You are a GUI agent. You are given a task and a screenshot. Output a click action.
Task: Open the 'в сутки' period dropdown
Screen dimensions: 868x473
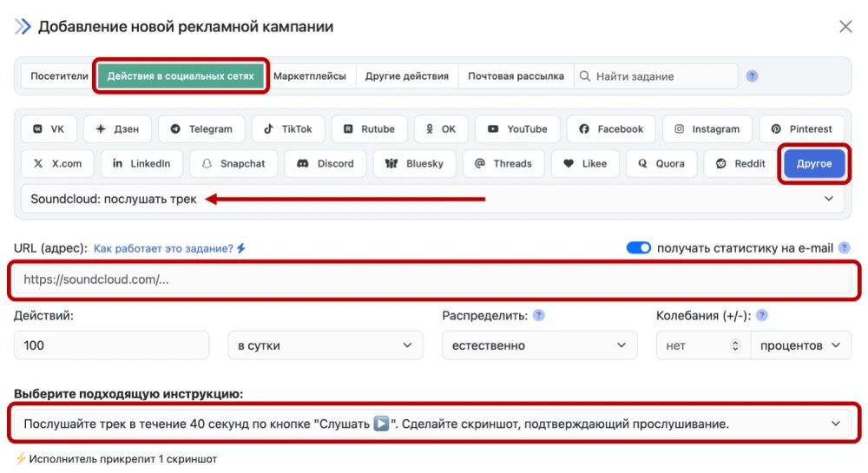coord(325,345)
